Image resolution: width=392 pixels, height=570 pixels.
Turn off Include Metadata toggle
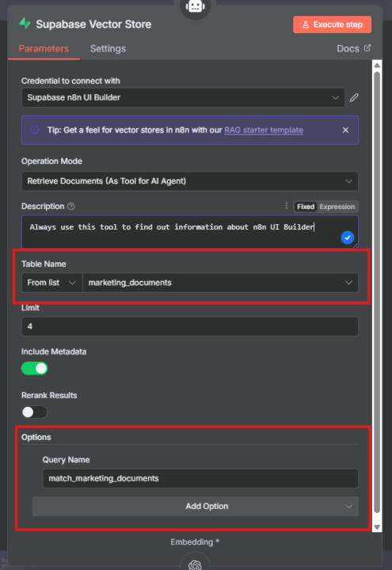[x=35, y=368]
